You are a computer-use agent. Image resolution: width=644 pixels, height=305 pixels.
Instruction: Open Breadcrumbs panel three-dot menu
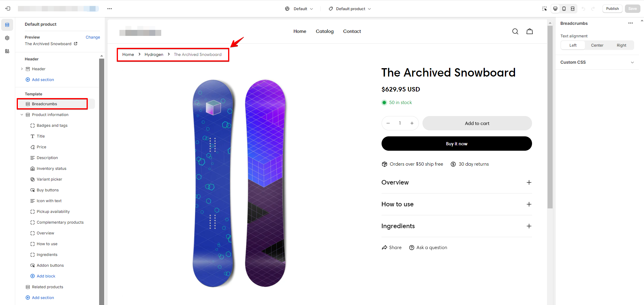click(631, 23)
